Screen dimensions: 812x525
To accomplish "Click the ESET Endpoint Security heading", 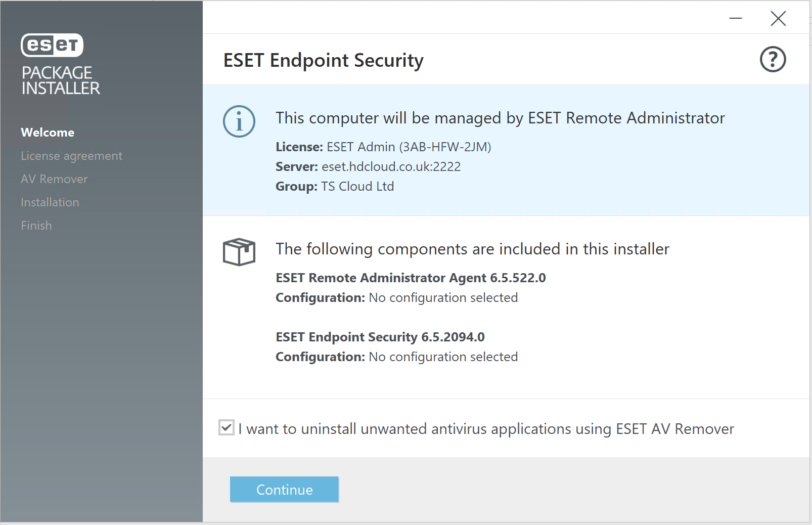I will (x=324, y=61).
